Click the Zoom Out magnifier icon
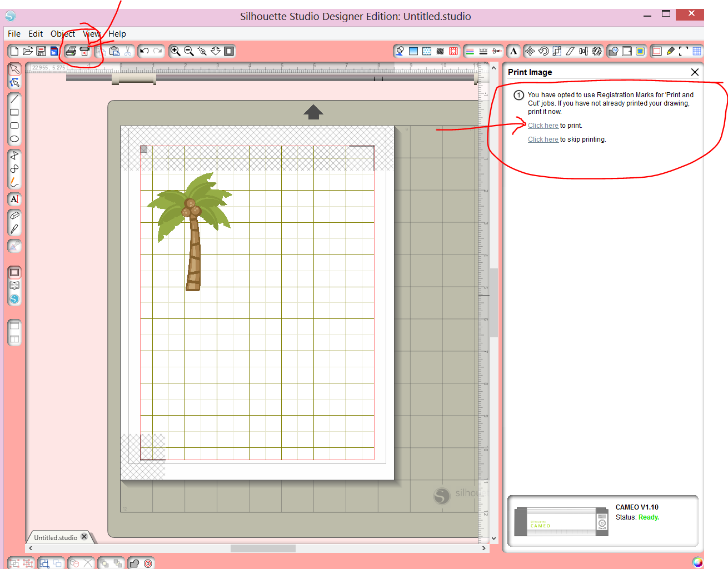728x569 pixels. [x=189, y=51]
